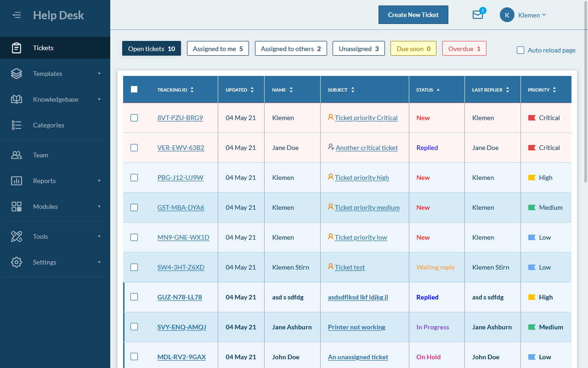Open the Team members icon
Image resolution: width=588 pixels, height=368 pixels.
(16, 155)
